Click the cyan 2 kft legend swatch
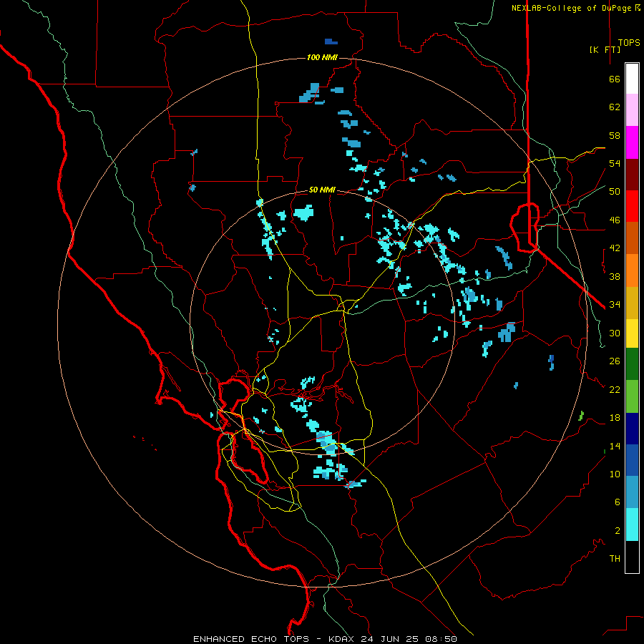Screen dimensions: 644x644 click(632, 525)
